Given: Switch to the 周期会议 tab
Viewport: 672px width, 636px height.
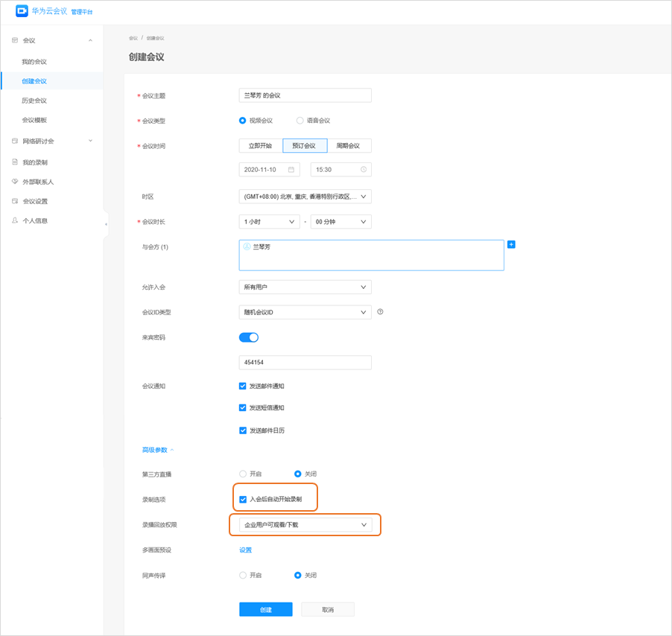Looking at the screenshot, I should [348, 146].
